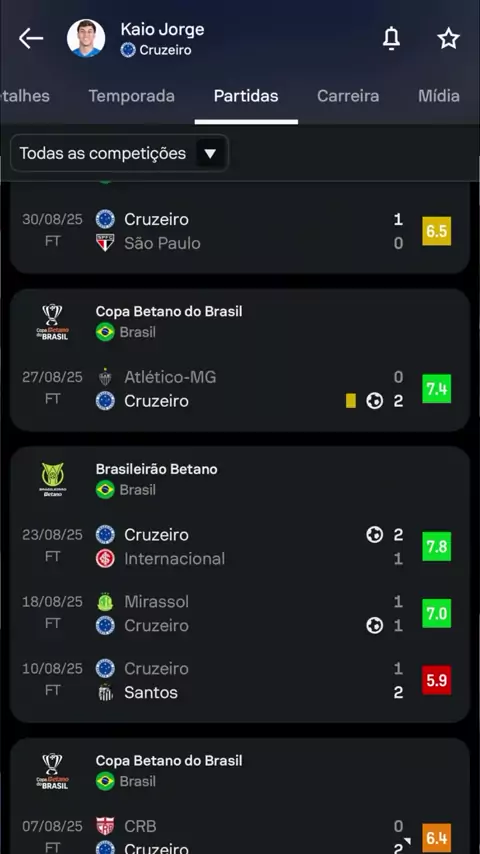Tap the São Paulo club crest
Viewport: 480px width, 854px height.
[x=105, y=243]
